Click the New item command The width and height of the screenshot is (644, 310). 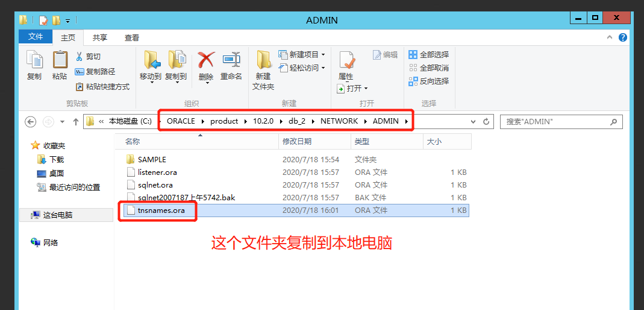pos(301,54)
